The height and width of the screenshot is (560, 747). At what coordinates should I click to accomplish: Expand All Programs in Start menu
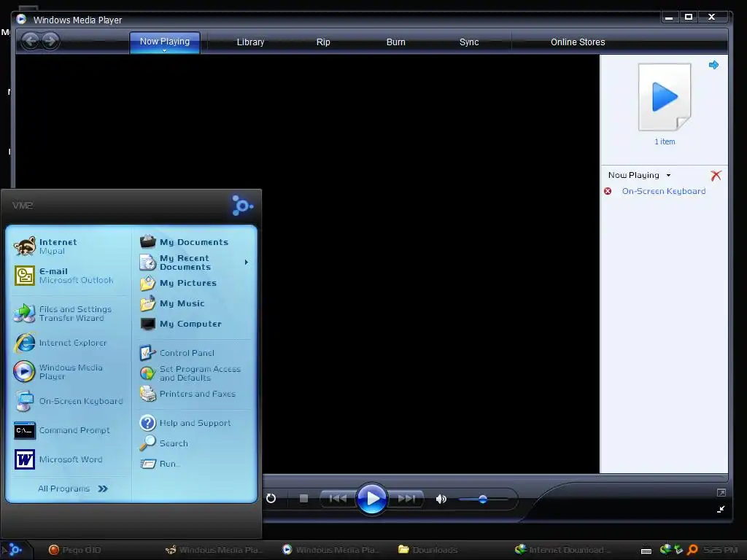[73, 489]
